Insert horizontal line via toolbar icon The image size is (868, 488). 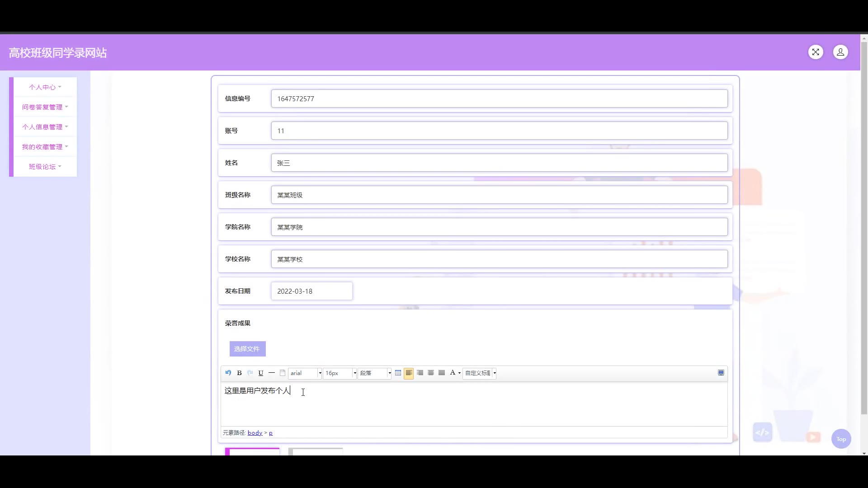(x=272, y=373)
